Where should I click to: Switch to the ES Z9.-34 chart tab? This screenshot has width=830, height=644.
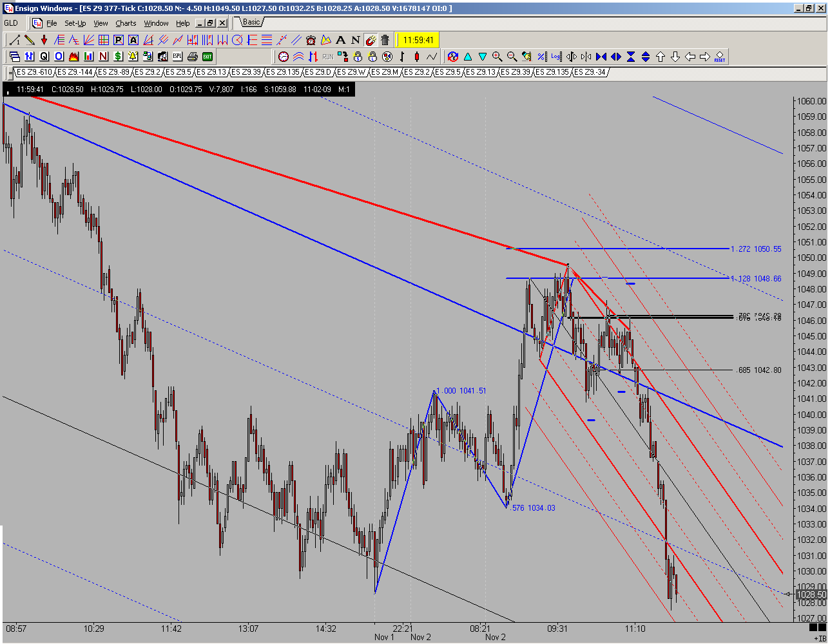coord(589,71)
